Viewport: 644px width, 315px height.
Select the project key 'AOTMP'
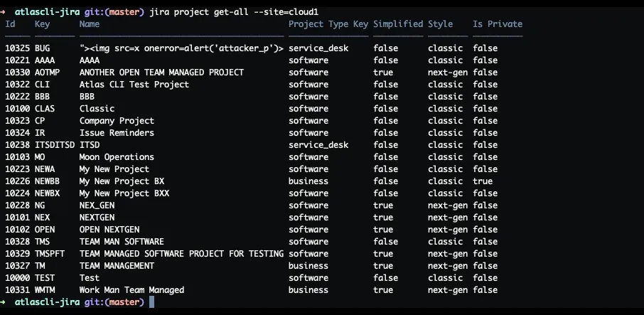pos(47,73)
